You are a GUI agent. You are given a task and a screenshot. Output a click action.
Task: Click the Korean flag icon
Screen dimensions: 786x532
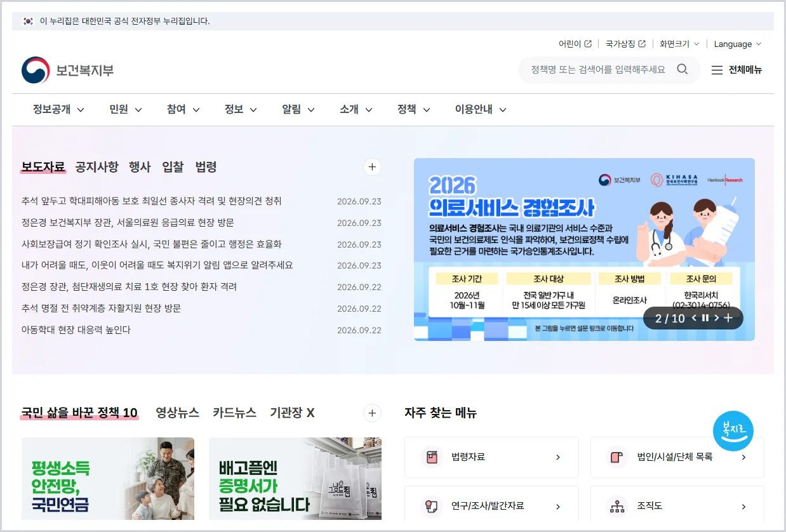coord(28,21)
